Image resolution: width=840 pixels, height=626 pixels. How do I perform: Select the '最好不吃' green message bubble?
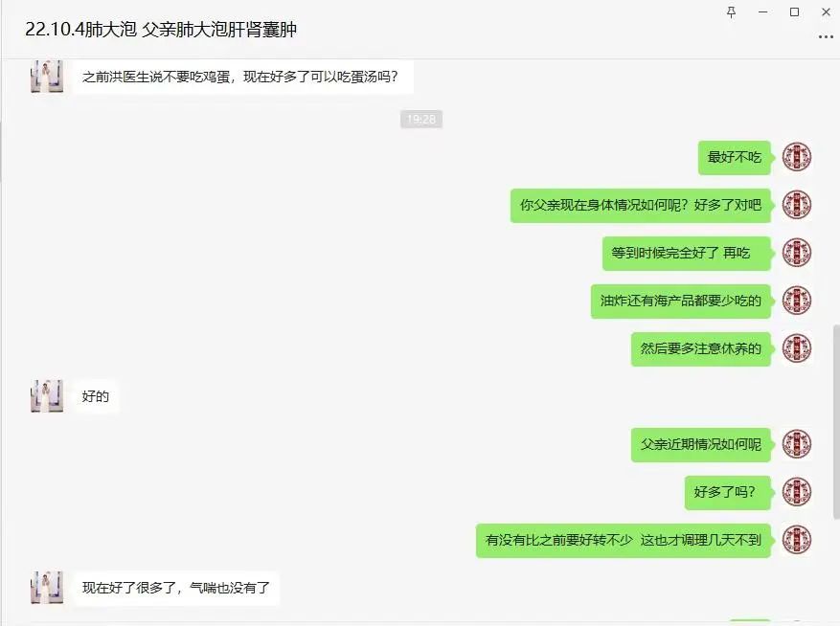734,157
